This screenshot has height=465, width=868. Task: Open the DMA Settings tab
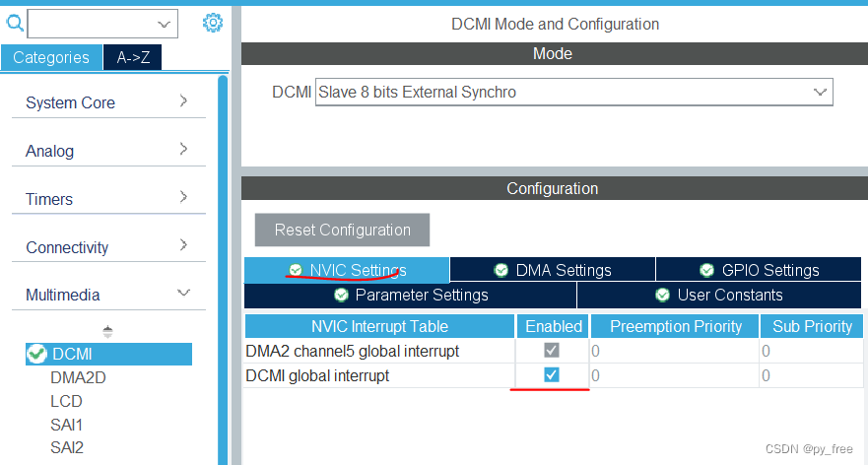click(x=552, y=270)
